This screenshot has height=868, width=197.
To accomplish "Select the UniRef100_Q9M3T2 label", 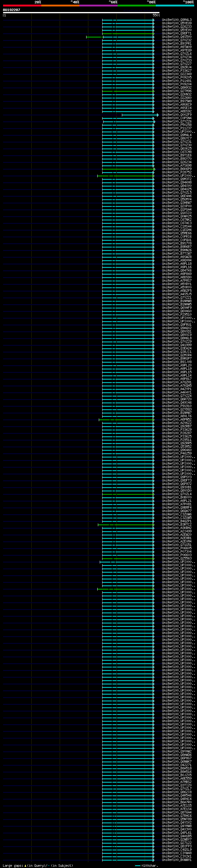I will pos(177,179).
